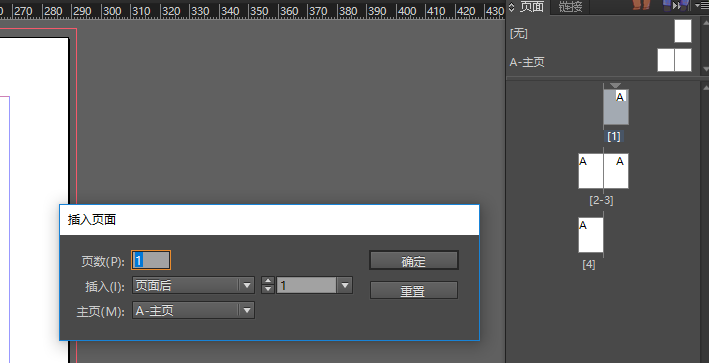709x363 pixels.
Task: Click the [4] page number label
Action: 589,265
